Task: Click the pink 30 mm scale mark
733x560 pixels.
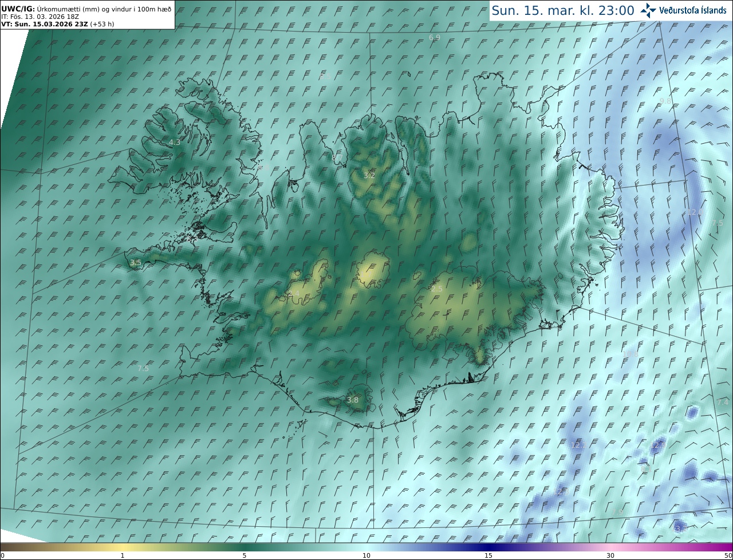Action: click(610, 555)
